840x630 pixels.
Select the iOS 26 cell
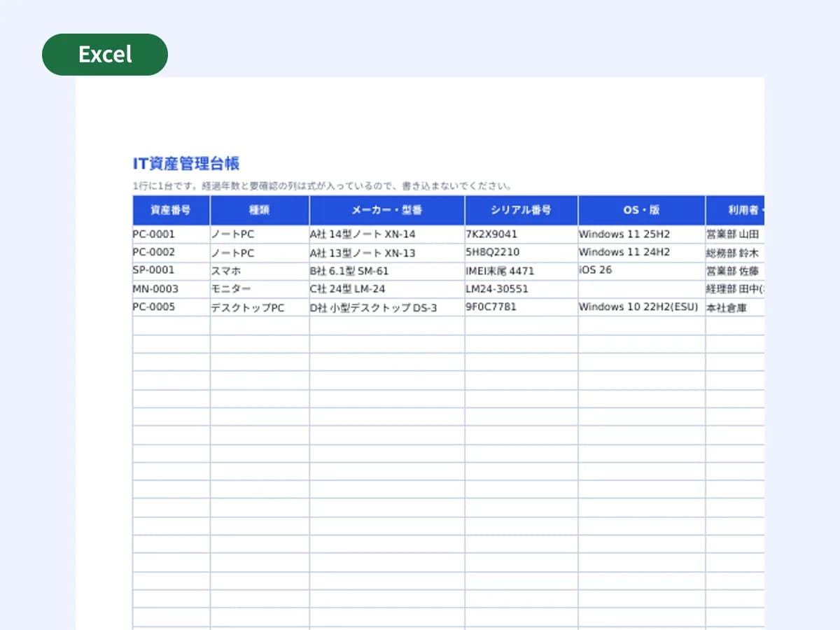pyautogui.click(x=642, y=271)
